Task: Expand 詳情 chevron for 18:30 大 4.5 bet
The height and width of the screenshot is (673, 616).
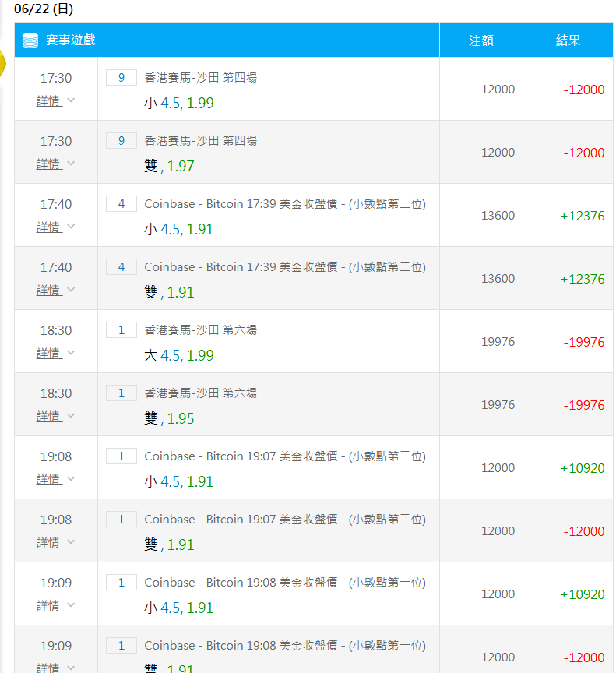Action: (x=71, y=353)
